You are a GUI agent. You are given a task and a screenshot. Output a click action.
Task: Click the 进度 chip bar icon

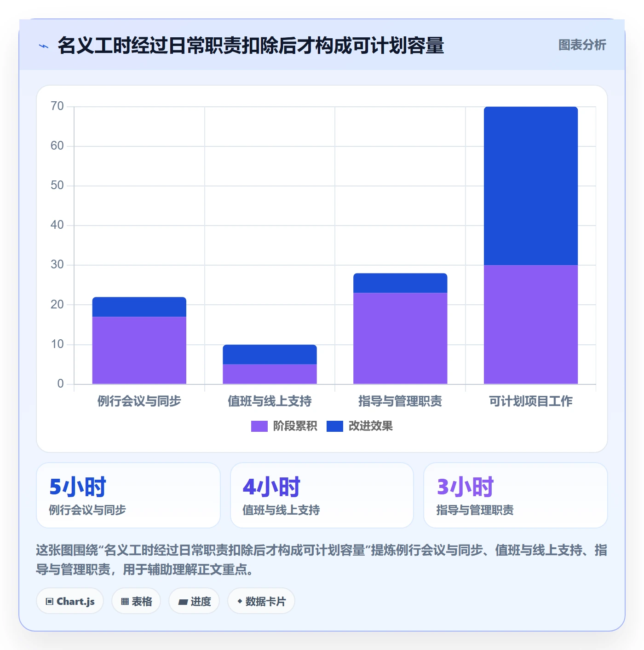coord(183,602)
